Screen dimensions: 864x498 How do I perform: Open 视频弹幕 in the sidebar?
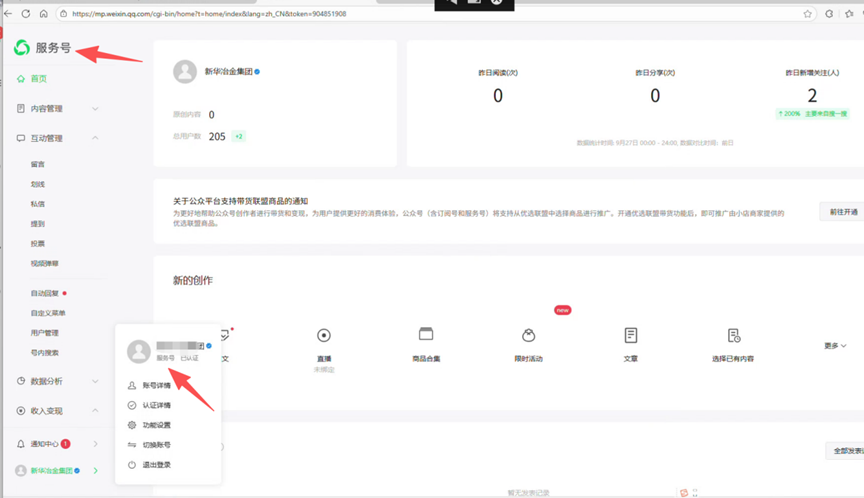[45, 263]
